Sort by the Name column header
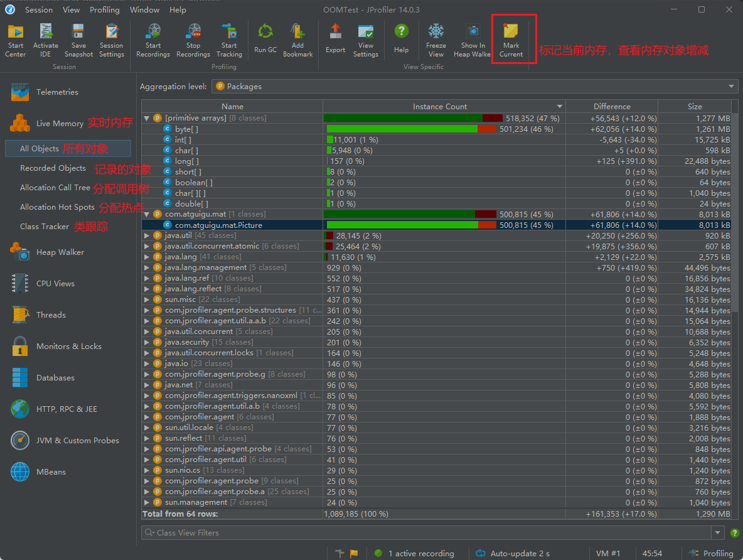This screenshot has width=743, height=560. tap(232, 107)
